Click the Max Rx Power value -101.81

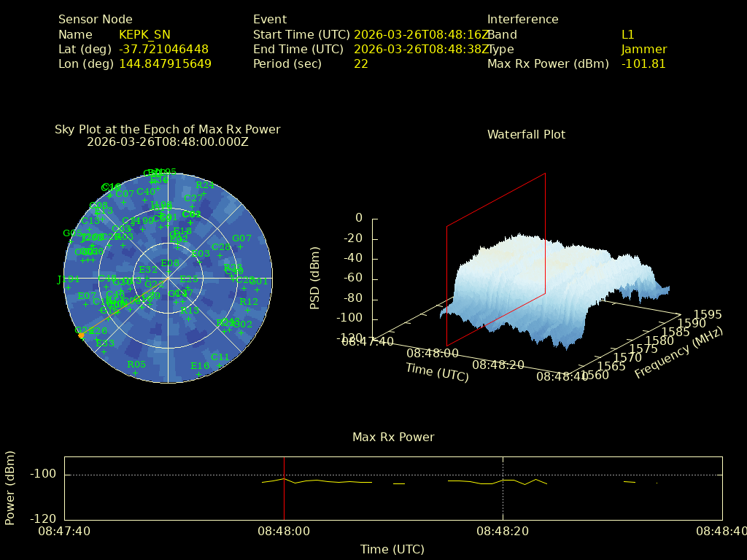click(643, 63)
